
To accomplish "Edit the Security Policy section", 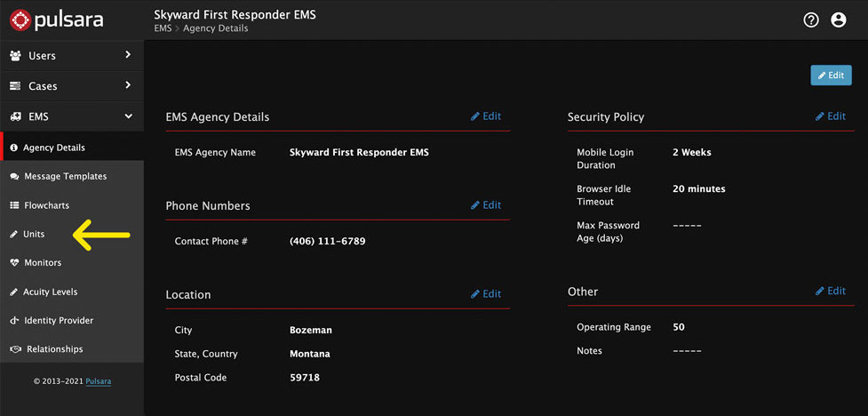I will 831,116.
